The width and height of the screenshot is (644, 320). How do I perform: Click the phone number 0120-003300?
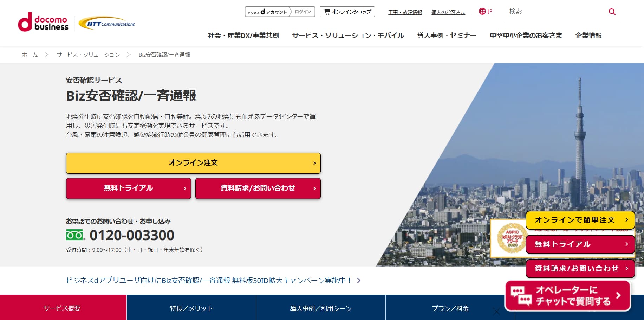[x=132, y=235]
